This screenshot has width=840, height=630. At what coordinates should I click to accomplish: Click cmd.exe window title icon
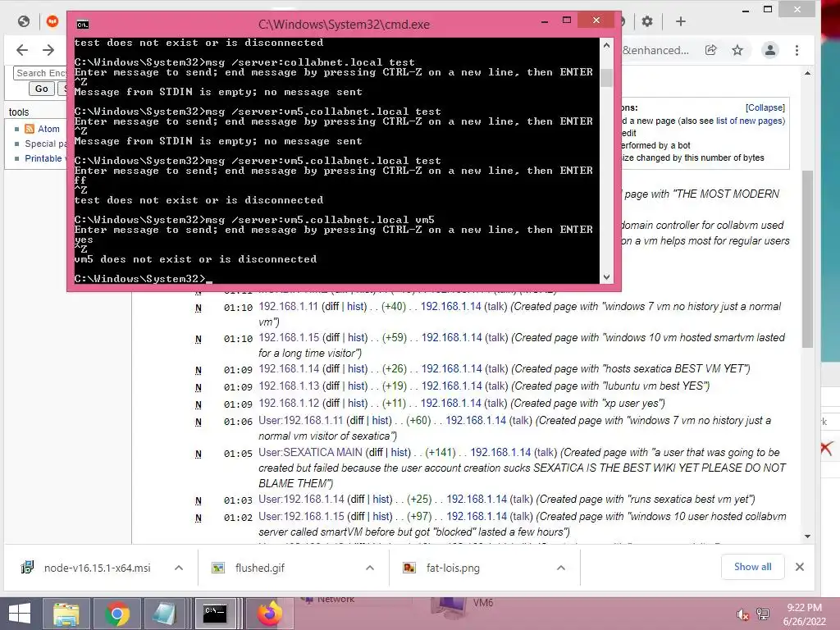tap(83, 25)
